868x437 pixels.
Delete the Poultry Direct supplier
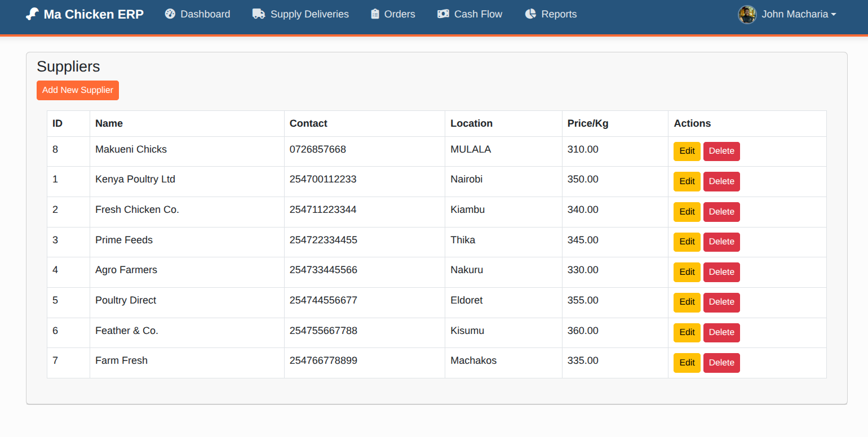coord(721,302)
